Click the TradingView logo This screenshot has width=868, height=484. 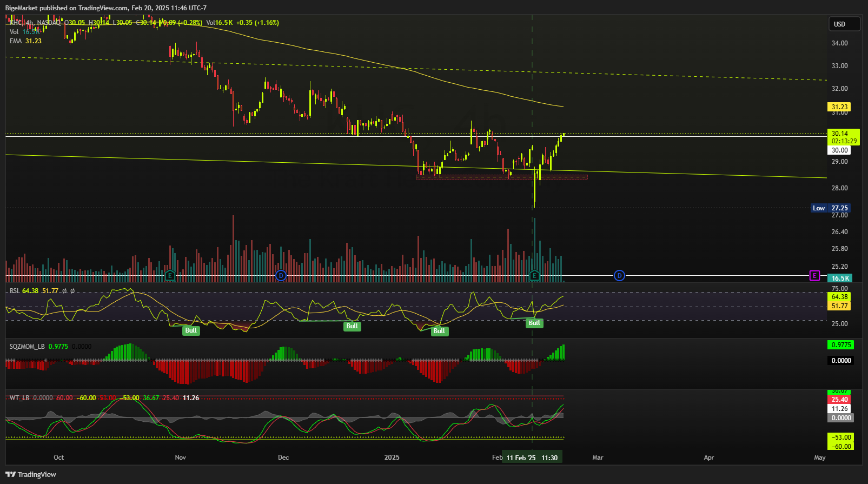31,474
